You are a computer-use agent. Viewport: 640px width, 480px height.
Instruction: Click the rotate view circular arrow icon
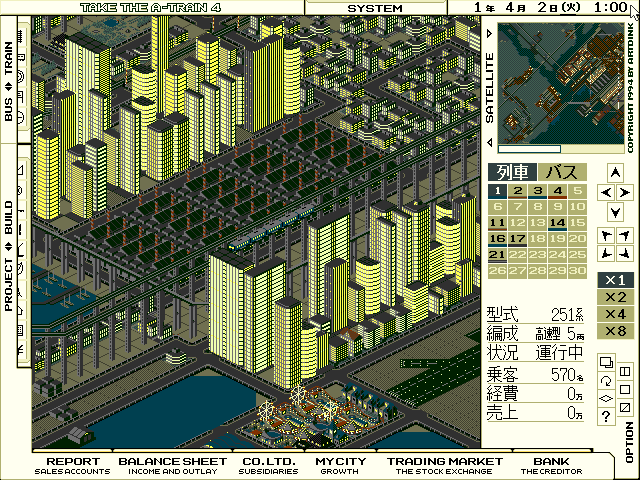click(606, 380)
